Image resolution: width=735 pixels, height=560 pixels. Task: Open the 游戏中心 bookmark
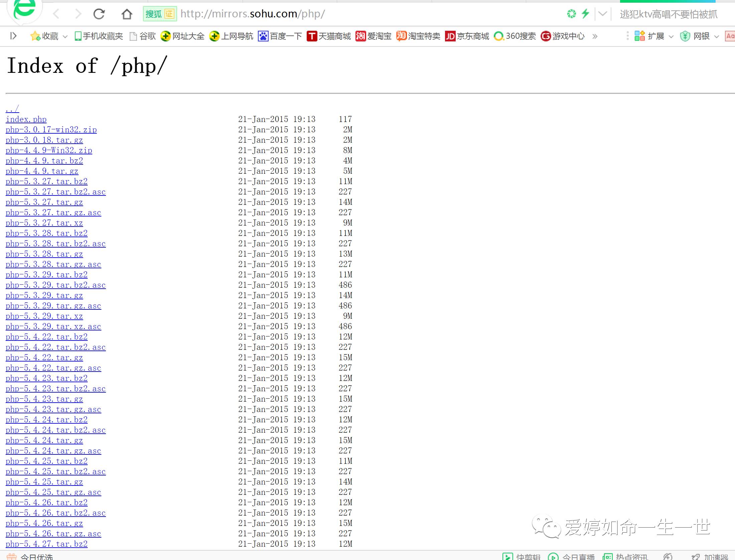563,36
